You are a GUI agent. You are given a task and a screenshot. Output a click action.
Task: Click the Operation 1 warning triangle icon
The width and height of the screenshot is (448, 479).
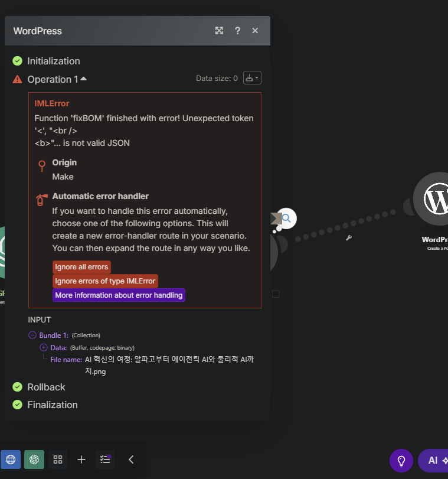[x=17, y=79]
